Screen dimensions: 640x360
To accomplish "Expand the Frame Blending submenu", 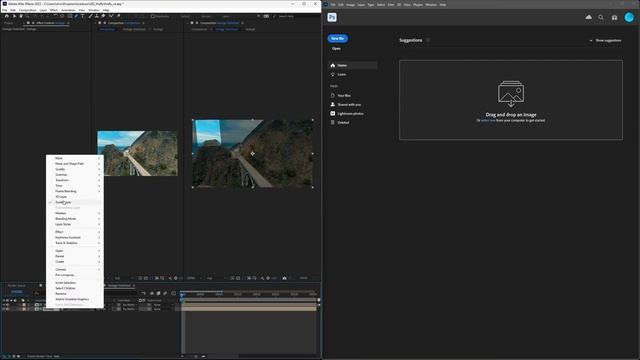I will (x=75, y=191).
